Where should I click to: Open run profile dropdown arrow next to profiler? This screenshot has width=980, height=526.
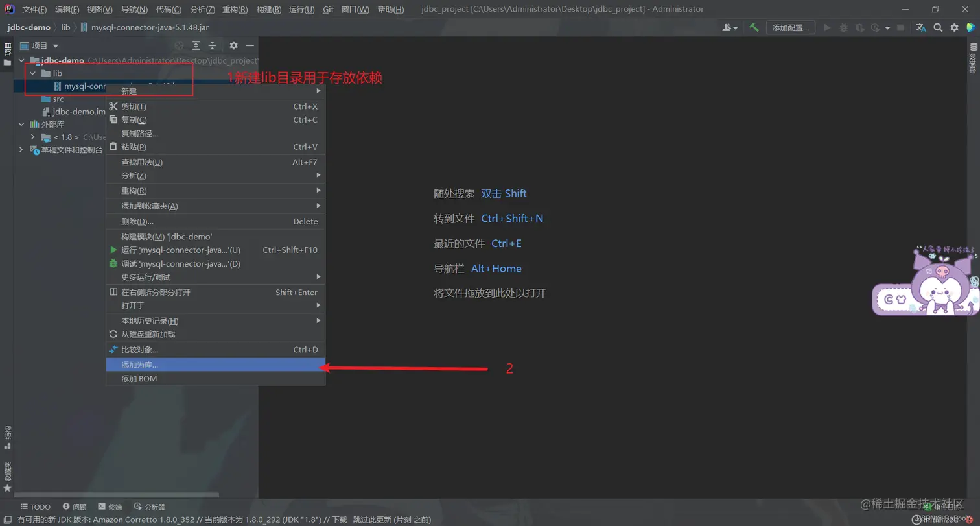click(886, 28)
